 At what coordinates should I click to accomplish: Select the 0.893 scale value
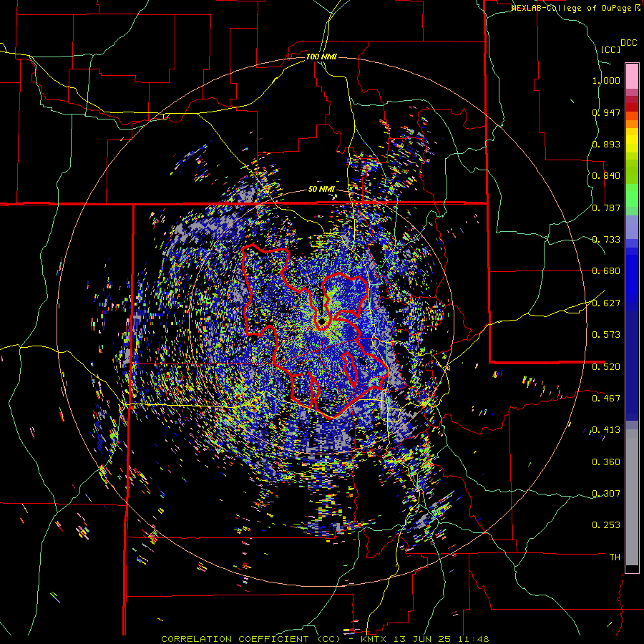pyautogui.click(x=606, y=144)
